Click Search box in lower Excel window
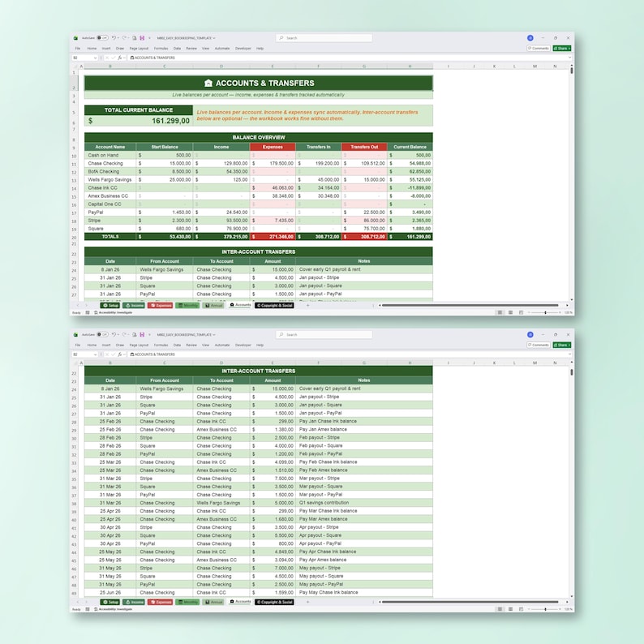Image resolution: width=644 pixels, height=644 pixels. click(324, 335)
